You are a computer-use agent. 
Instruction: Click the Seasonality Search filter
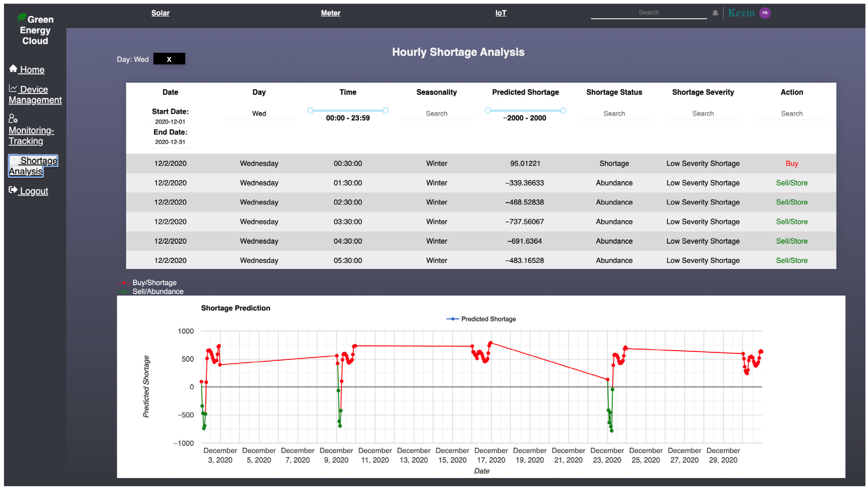[437, 114]
